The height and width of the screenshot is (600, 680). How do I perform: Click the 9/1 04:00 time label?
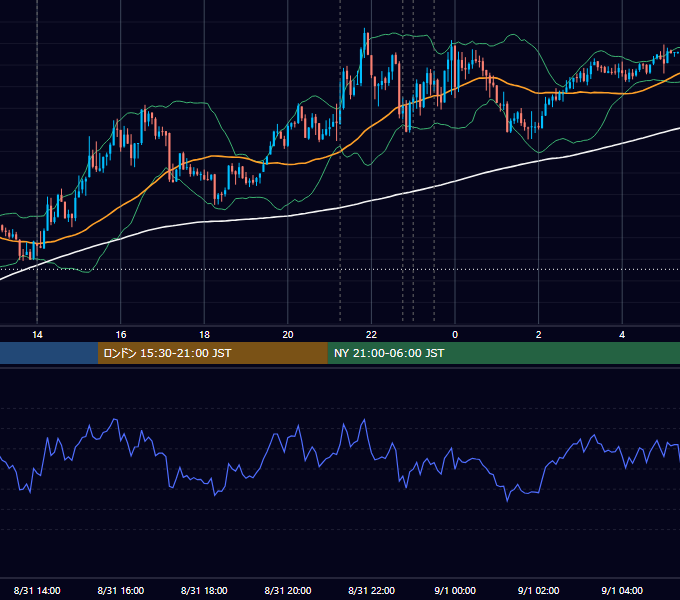click(x=622, y=590)
